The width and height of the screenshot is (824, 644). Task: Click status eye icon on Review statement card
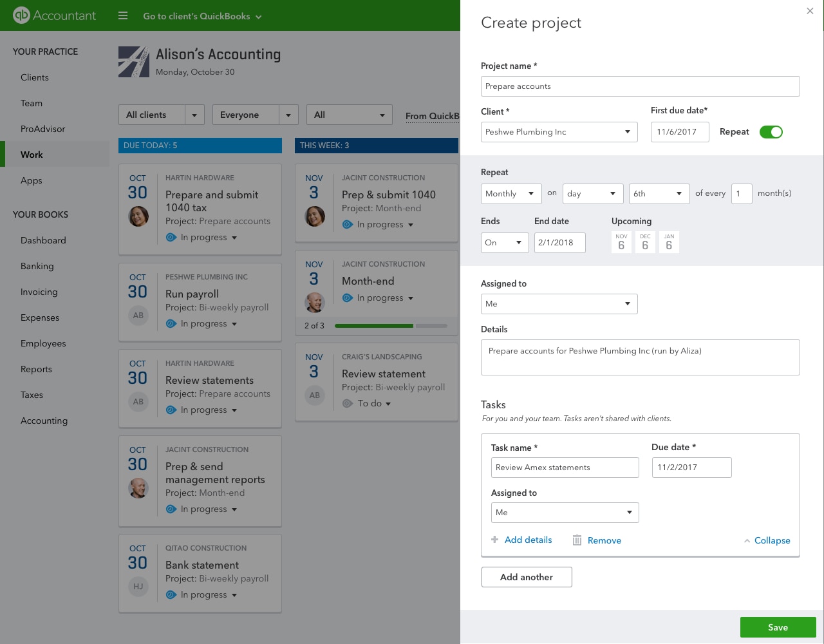[348, 404]
